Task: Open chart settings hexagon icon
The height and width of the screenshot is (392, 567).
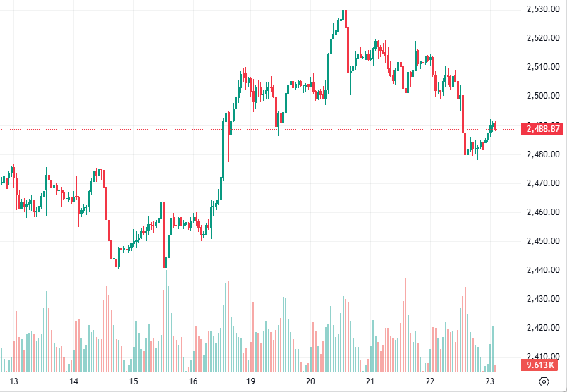Action: tap(544, 381)
